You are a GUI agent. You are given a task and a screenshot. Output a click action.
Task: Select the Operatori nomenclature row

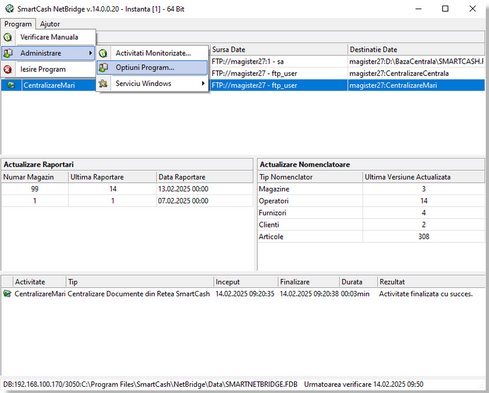tap(371, 201)
